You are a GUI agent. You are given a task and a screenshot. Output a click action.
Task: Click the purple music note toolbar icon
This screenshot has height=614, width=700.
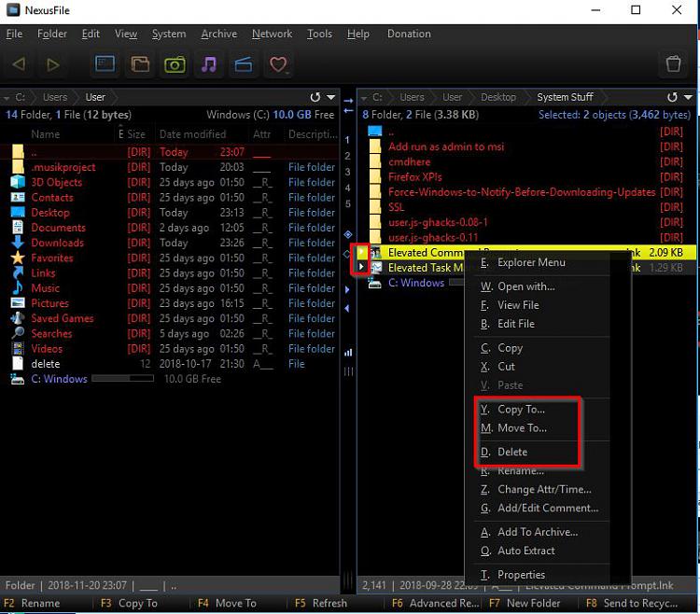[x=209, y=64]
